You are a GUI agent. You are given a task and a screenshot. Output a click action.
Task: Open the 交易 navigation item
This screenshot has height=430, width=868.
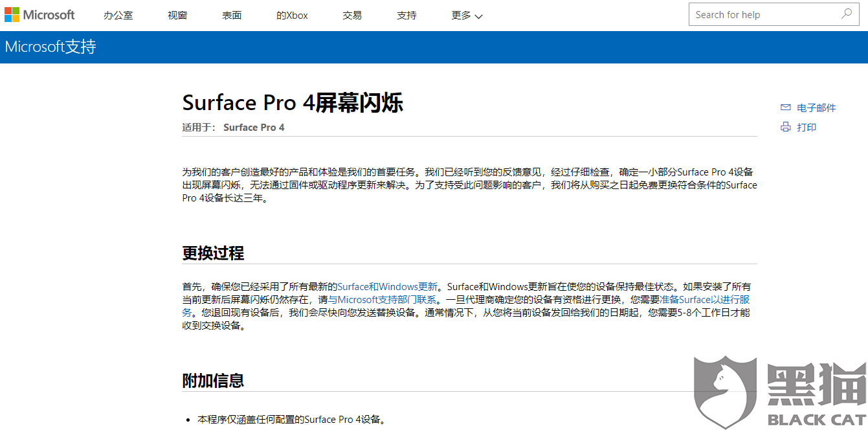[x=352, y=15]
